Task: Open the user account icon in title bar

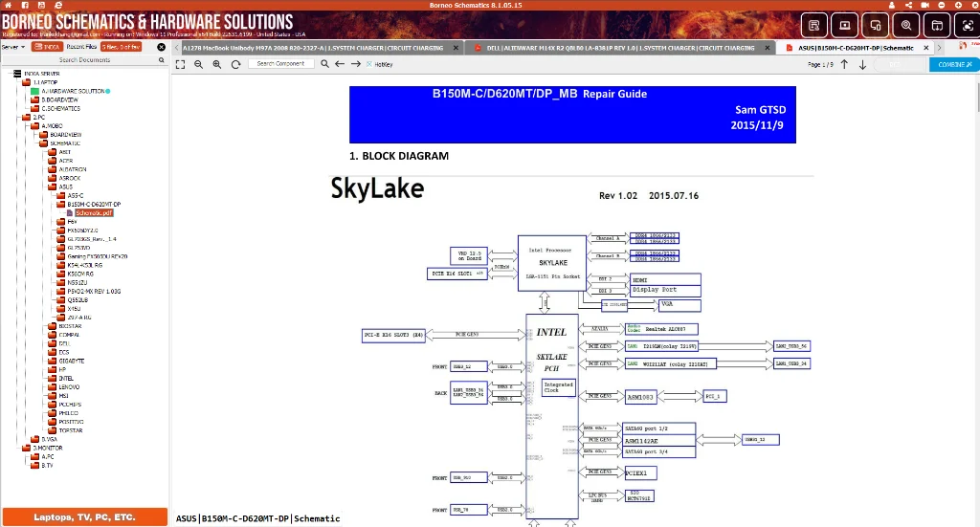Action: coord(892,5)
